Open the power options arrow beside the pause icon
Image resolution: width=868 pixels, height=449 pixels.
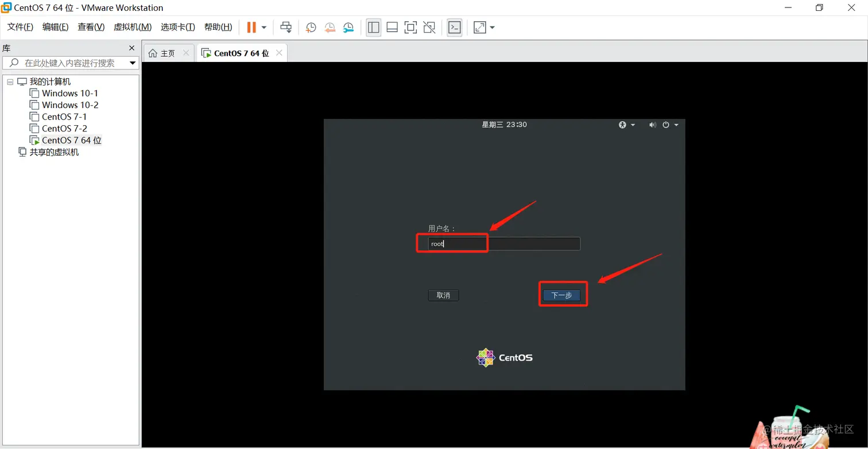pyautogui.click(x=264, y=28)
